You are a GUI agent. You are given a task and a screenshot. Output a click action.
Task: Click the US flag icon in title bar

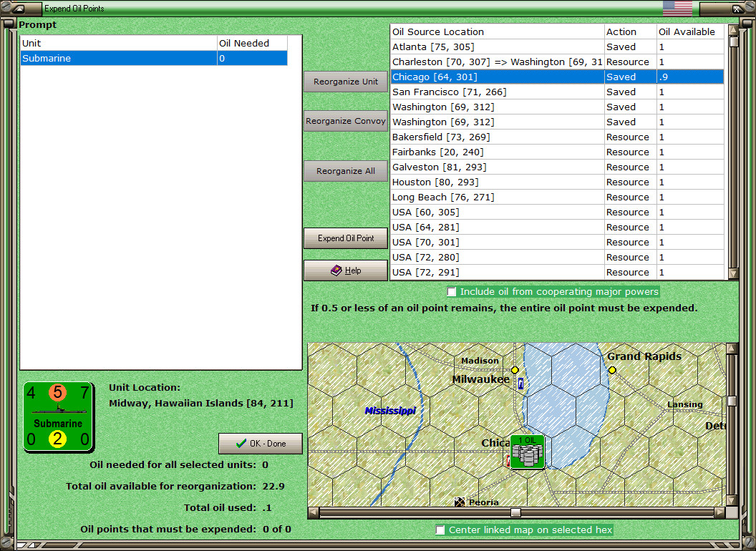tap(677, 9)
